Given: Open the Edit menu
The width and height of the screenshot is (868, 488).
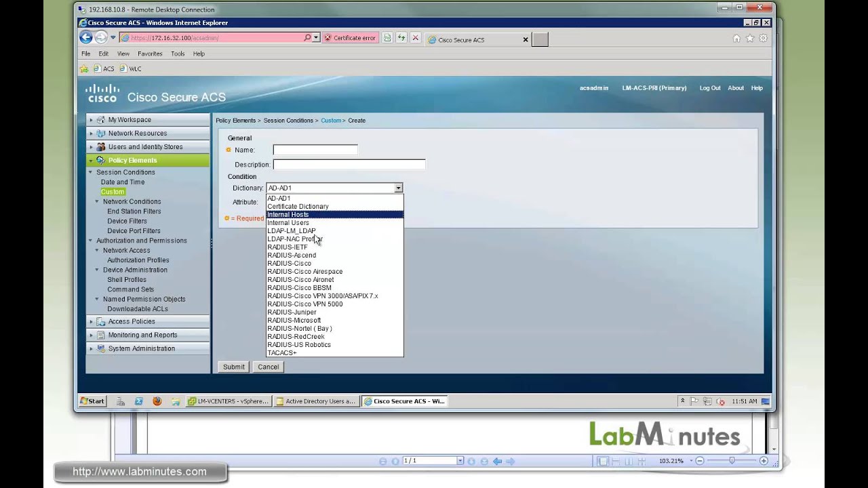Looking at the screenshot, I should (103, 54).
